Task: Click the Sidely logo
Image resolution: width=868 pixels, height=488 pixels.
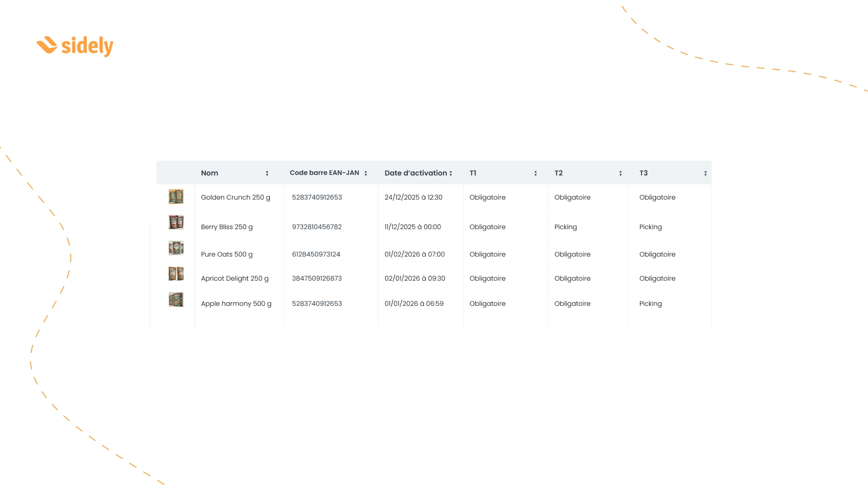Action: point(75,46)
